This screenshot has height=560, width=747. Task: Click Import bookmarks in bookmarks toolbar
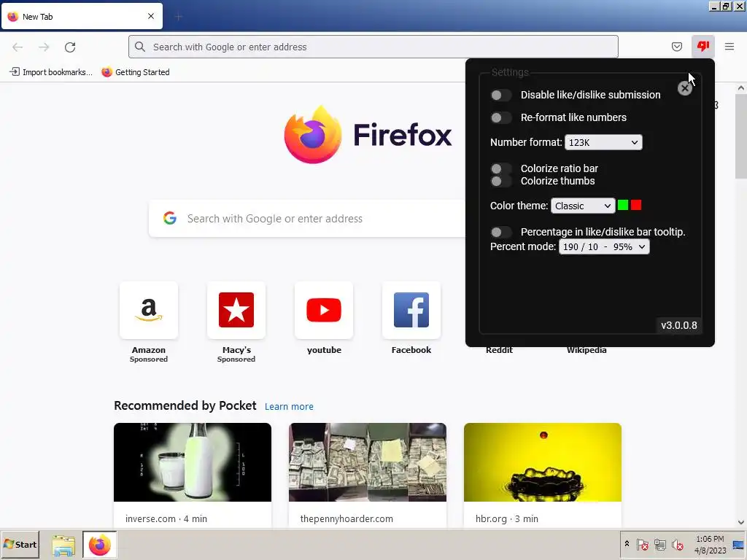(51, 72)
